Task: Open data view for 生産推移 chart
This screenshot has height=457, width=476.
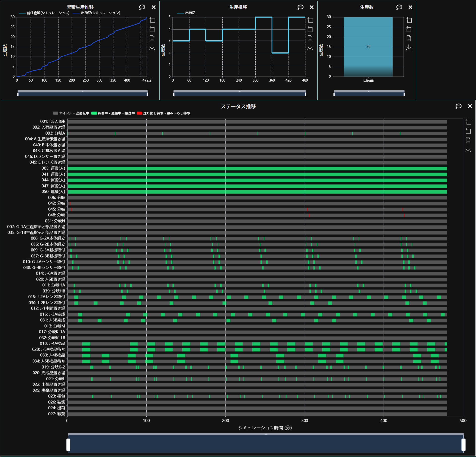Action: point(310,38)
